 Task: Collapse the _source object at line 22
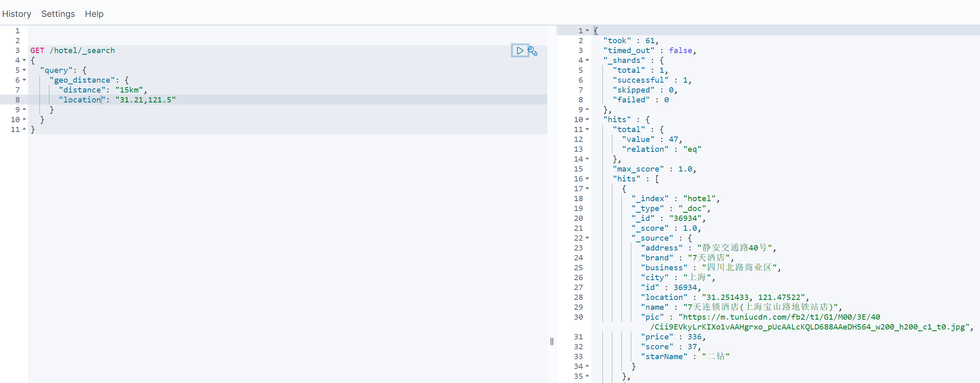(x=587, y=238)
